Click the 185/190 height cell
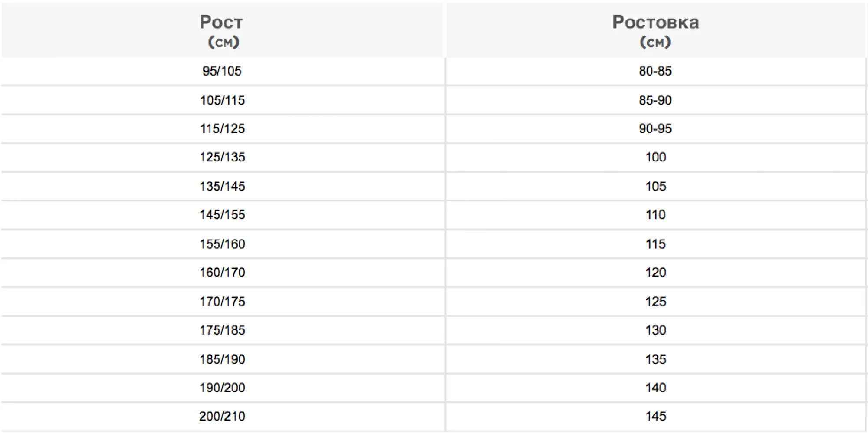The image size is (868, 434). pos(222,359)
